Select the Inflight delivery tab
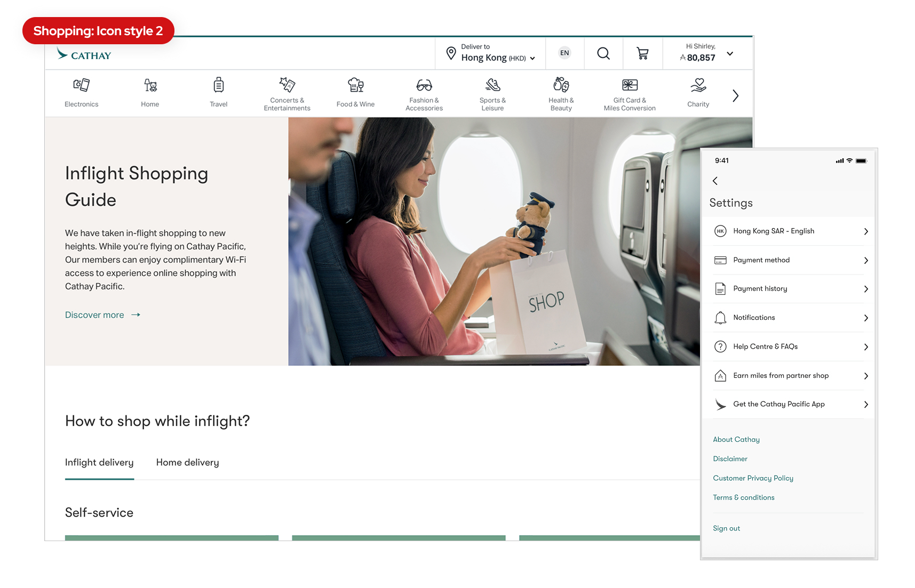 pos(99,462)
